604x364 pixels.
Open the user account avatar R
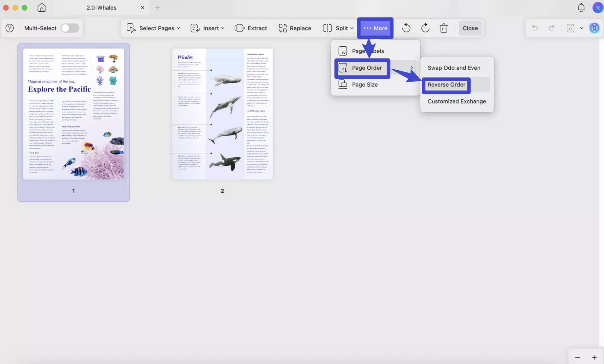click(x=598, y=7)
